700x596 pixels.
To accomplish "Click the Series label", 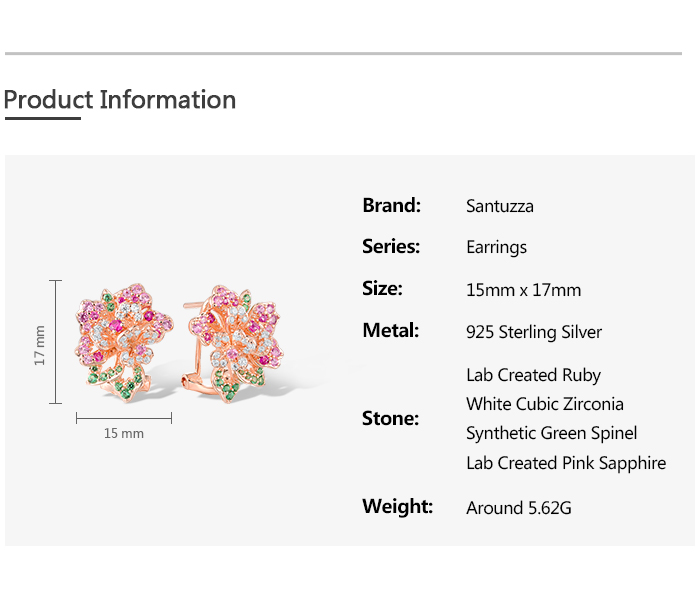I will coord(390,247).
